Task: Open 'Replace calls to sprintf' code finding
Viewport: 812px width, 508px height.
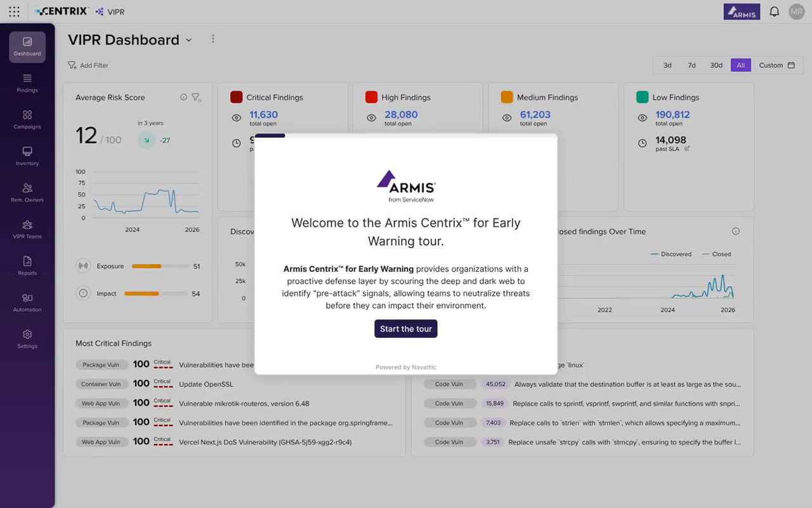Action: pyautogui.click(x=626, y=403)
